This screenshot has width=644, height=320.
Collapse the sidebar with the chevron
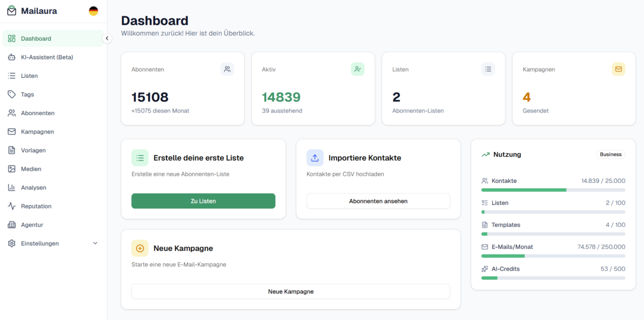coord(107,38)
